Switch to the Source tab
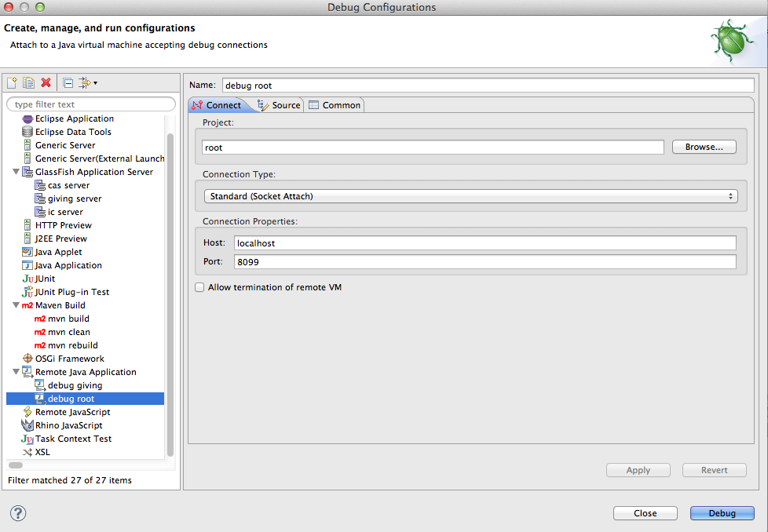This screenshot has width=768, height=532. [x=280, y=105]
